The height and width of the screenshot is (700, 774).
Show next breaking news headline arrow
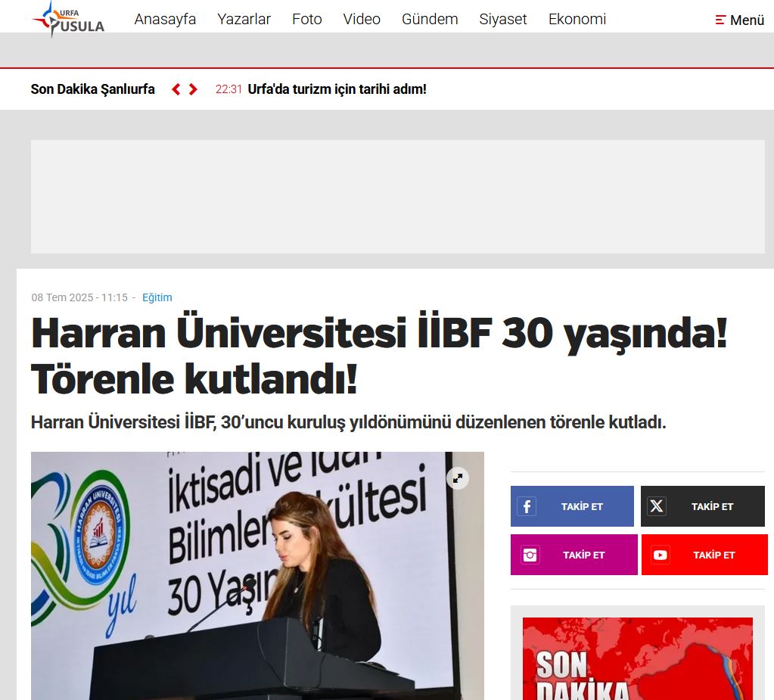193,89
